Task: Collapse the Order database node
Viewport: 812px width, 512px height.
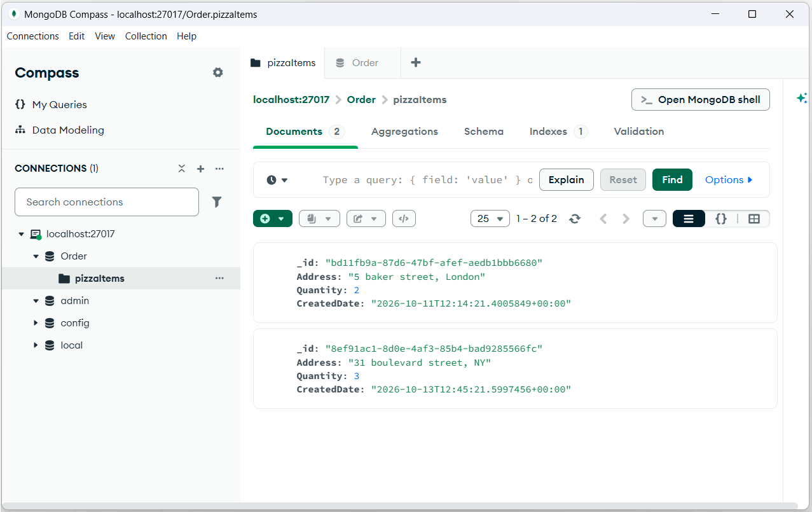Action: click(x=36, y=256)
